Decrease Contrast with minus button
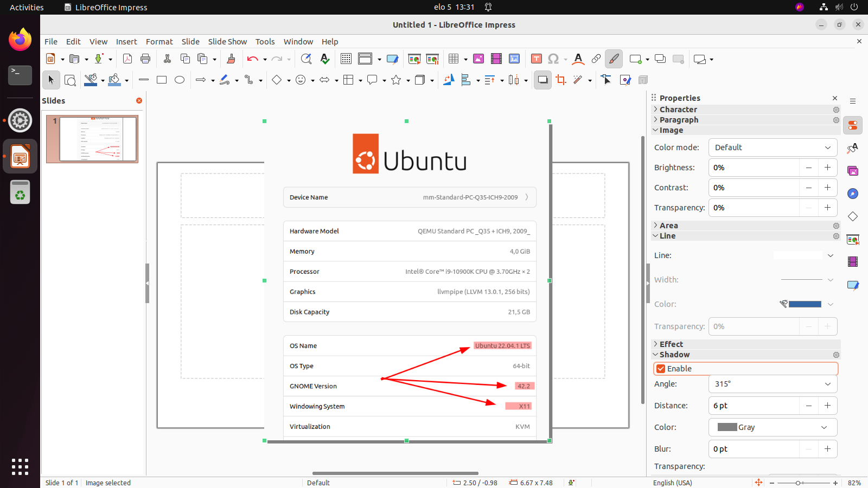The height and width of the screenshot is (488, 868). pyautogui.click(x=809, y=188)
